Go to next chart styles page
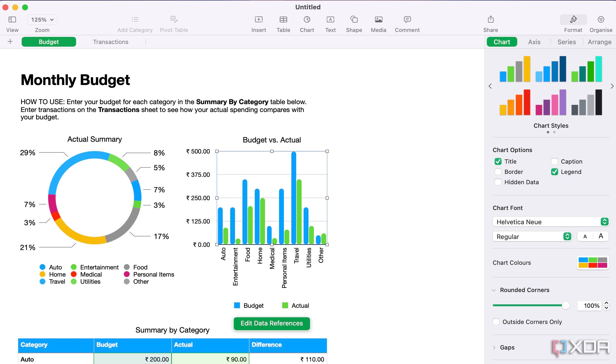 [612, 86]
